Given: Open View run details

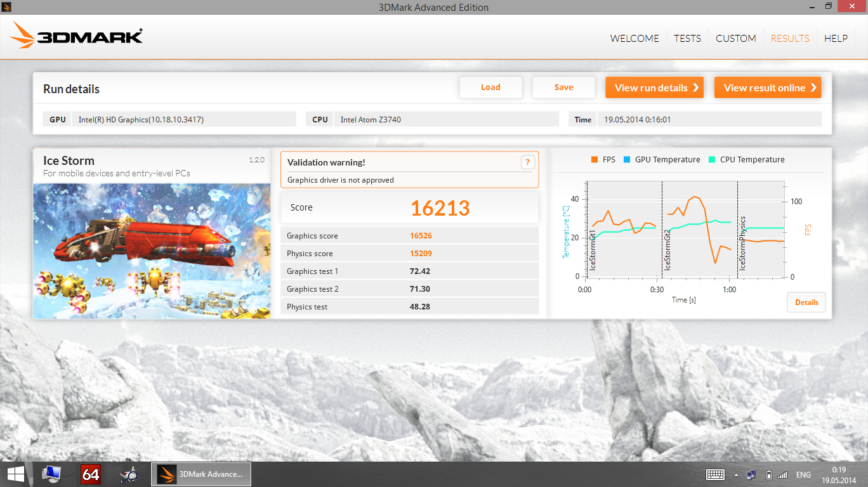Looking at the screenshot, I should pyautogui.click(x=655, y=88).
